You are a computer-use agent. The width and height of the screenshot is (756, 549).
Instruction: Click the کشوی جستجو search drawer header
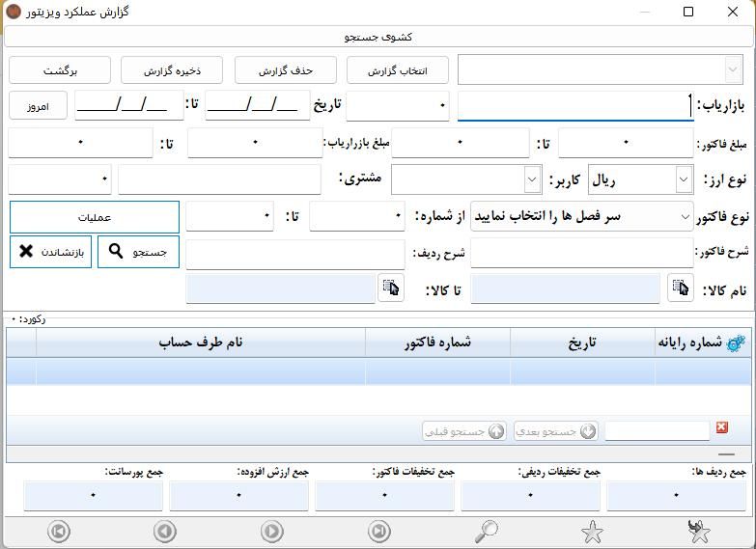378,37
